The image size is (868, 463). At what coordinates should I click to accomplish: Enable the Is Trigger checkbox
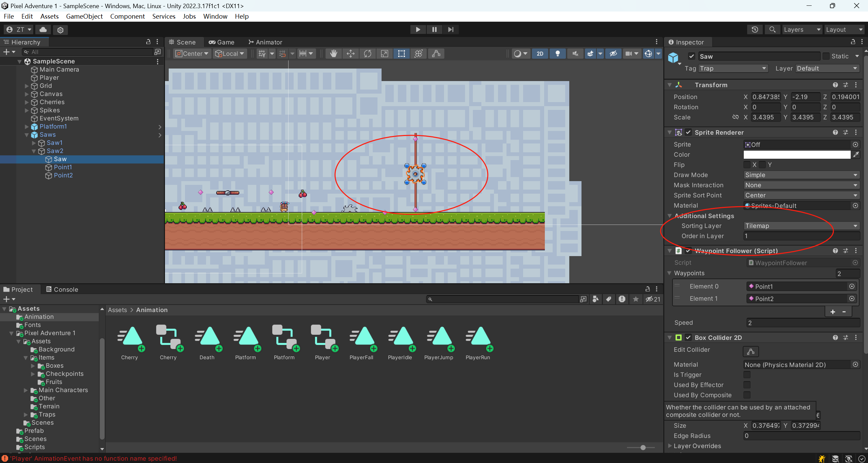[747, 375]
